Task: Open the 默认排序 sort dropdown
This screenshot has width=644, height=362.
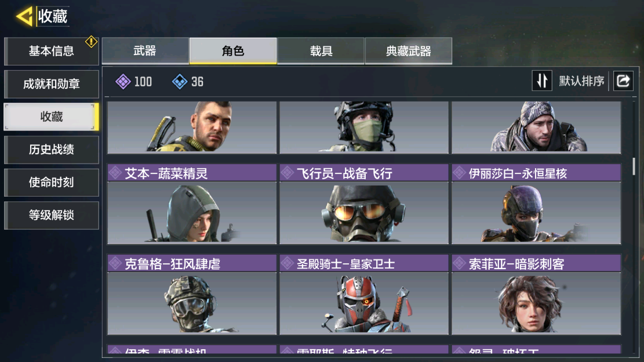Action: [x=581, y=81]
